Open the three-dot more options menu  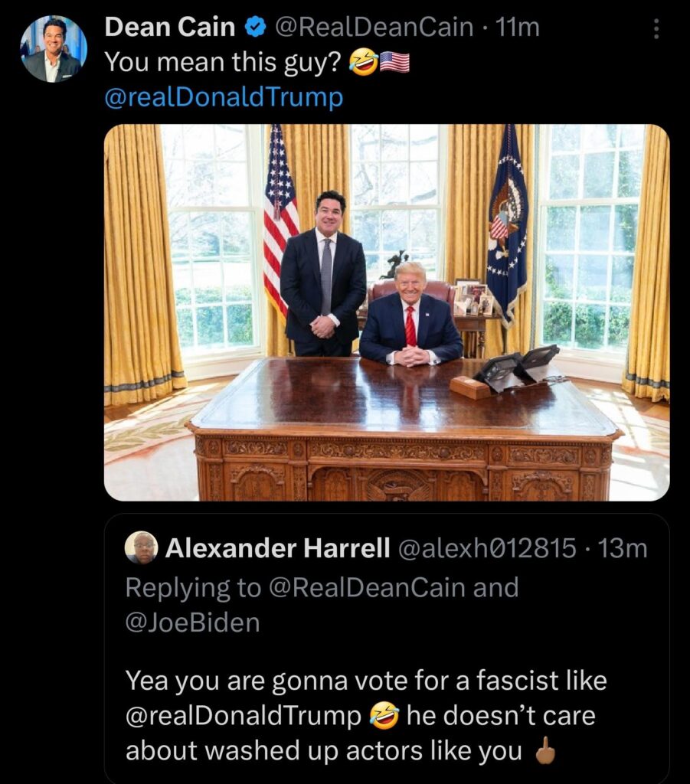pos(656,29)
